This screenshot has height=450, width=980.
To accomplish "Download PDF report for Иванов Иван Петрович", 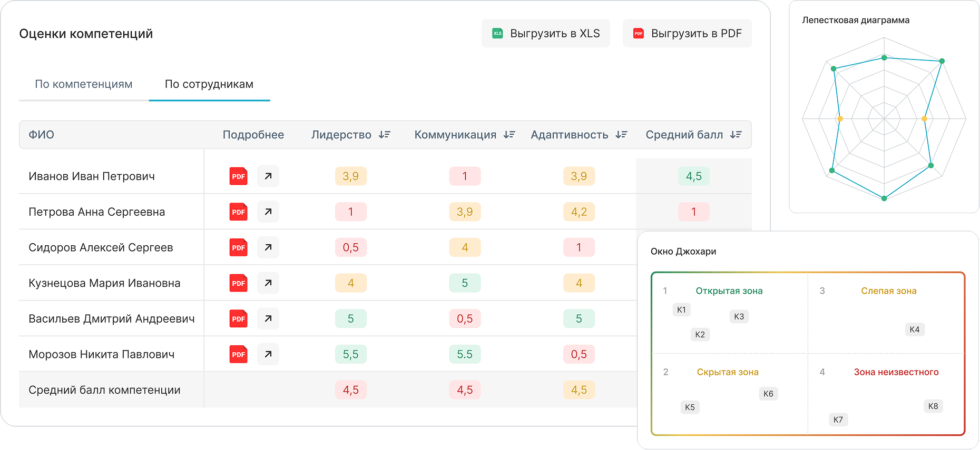I will point(239,176).
